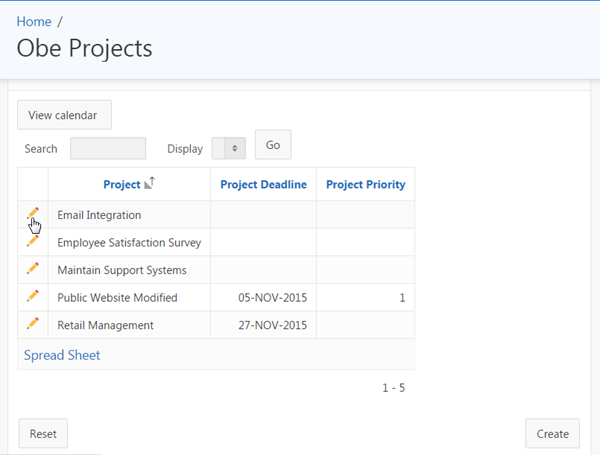Click edit pencil for Retail Management
Viewport: 600px width, 455px height.
click(x=33, y=323)
